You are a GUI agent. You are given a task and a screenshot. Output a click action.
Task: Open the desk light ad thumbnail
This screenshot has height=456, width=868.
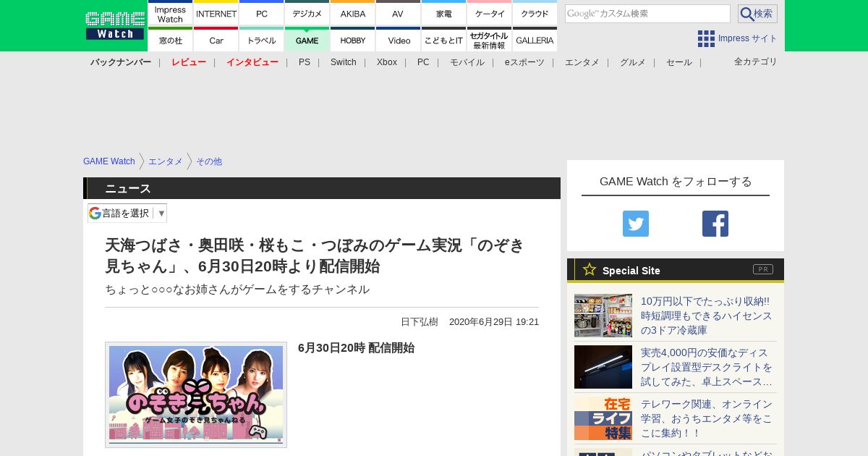tap(603, 367)
